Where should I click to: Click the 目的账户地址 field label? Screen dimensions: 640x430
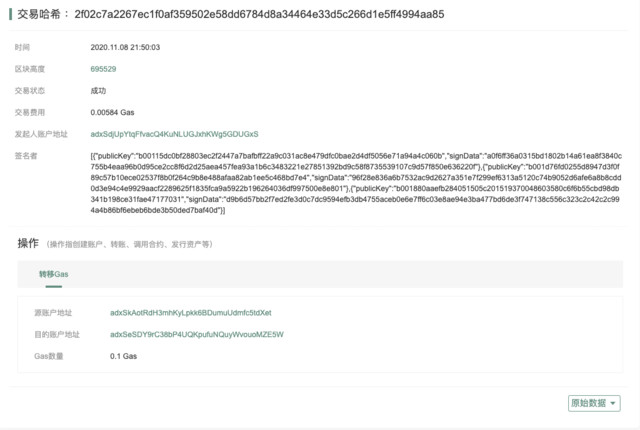(x=57, y=334)
